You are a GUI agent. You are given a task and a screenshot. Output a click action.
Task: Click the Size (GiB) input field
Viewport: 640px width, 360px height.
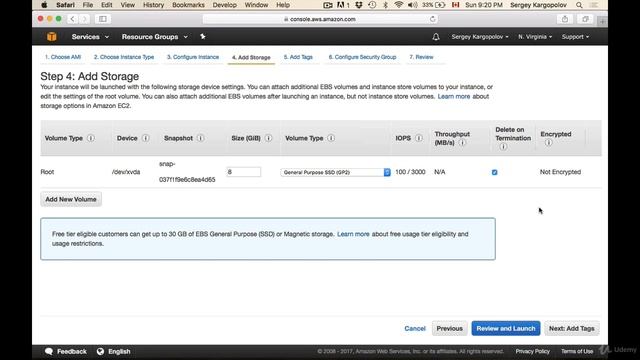244,172
